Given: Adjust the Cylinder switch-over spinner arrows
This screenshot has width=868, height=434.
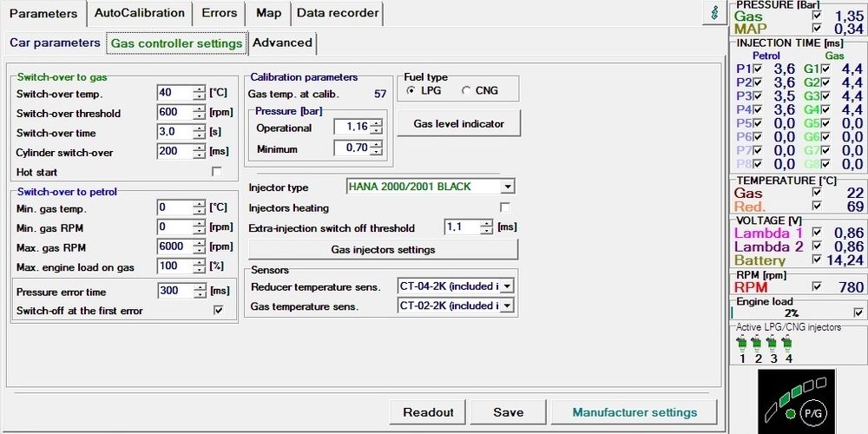Looking at the screenshot, I should point(200,151).
